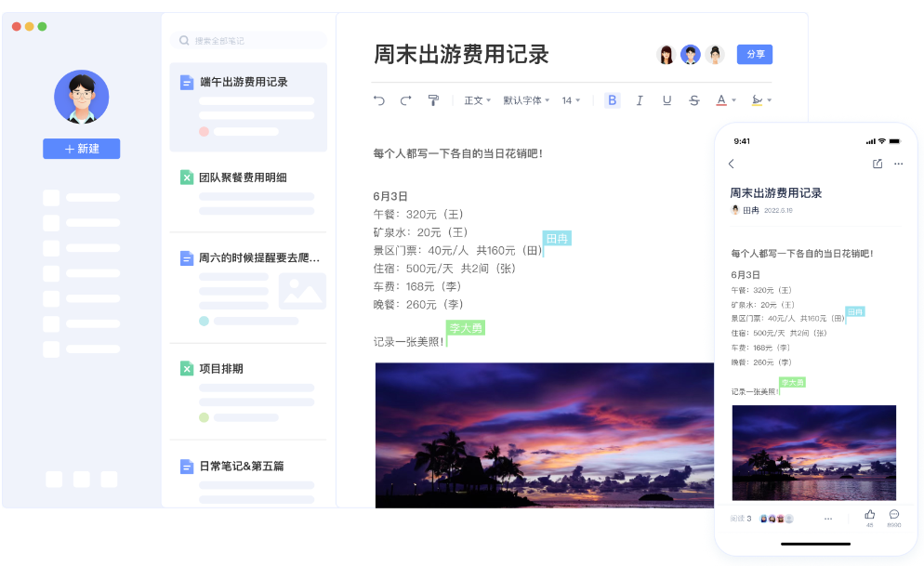
Task: Apply the red font color
Action: click(x=721, y=100)
